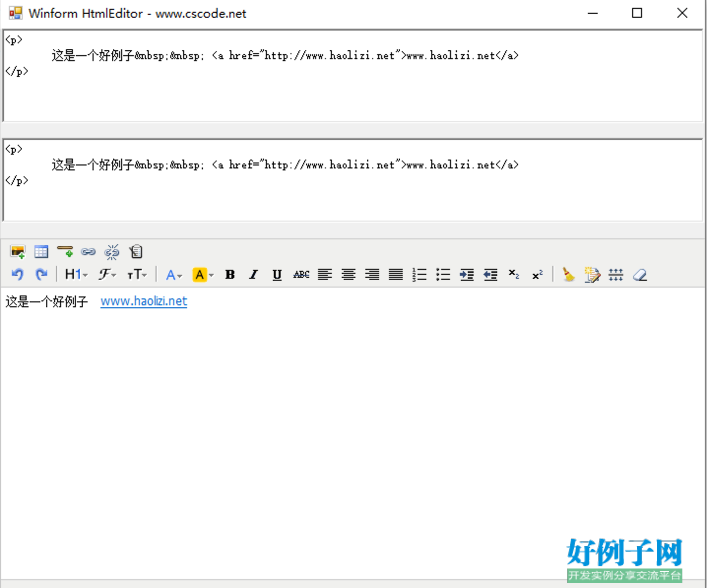Viewport: 707px width, 588px height.
Task: Toggle underline formatting
Action: (x=277, y=274)
